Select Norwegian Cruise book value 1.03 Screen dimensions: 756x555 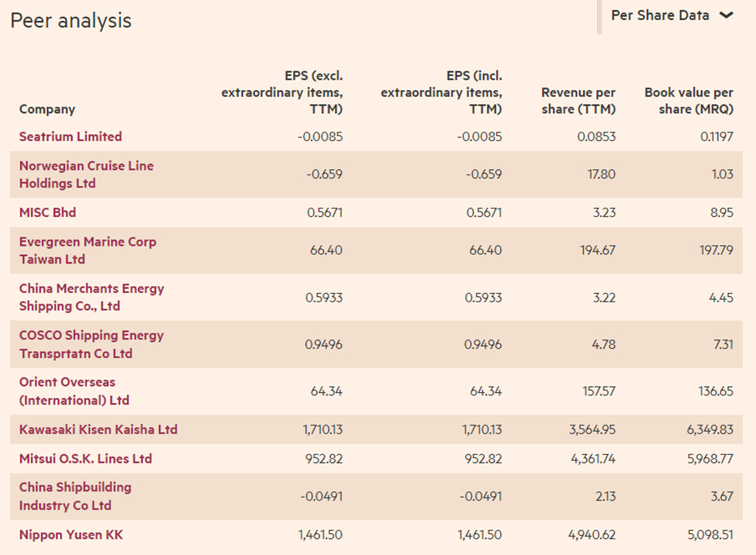click(722, 174)
